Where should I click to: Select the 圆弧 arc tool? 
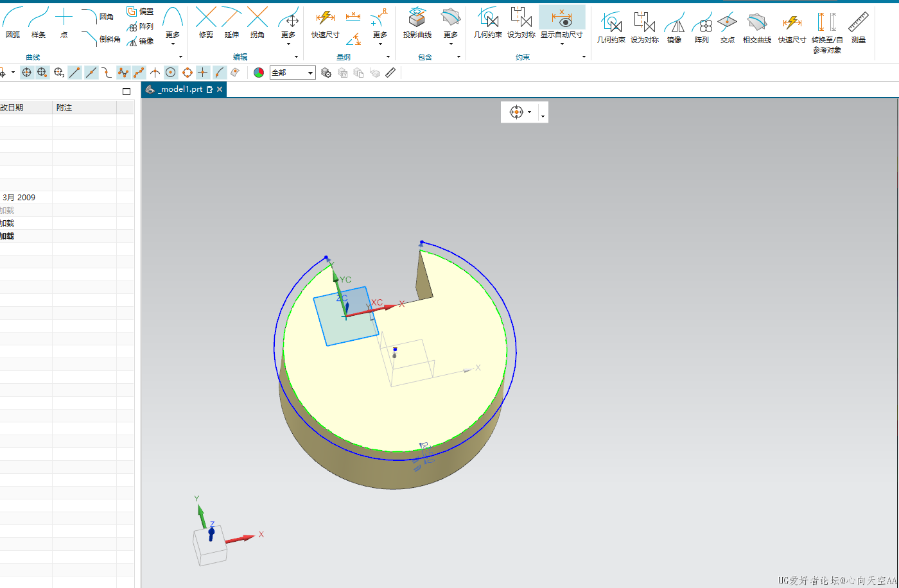13,22
